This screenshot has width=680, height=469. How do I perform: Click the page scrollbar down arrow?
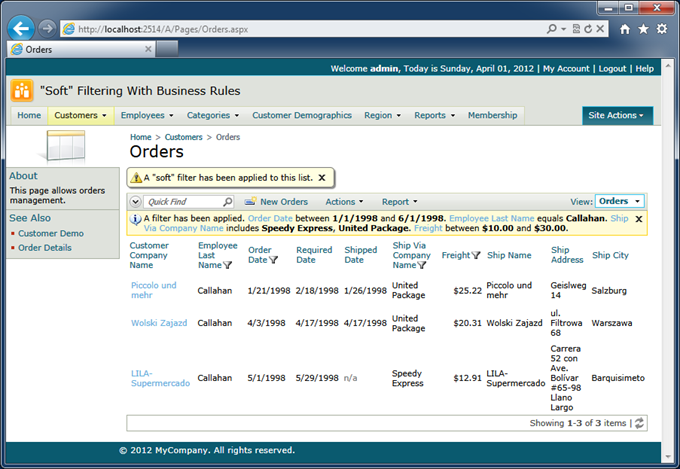pos(668,456)
